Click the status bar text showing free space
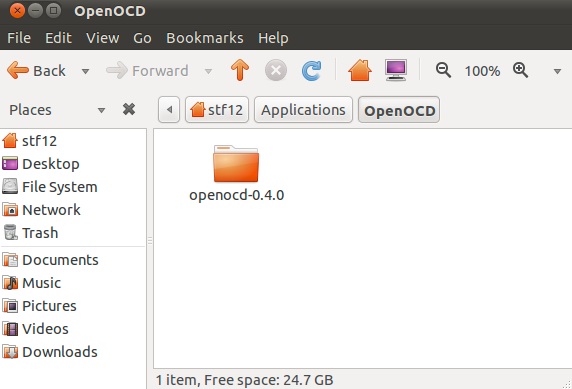The width and height of the screenshot is (572, 389). [x=244, y=380]
